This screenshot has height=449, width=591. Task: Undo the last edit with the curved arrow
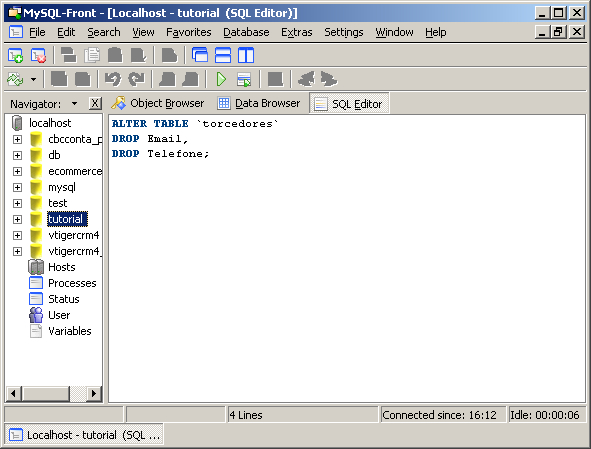click(x=113, y=79)
